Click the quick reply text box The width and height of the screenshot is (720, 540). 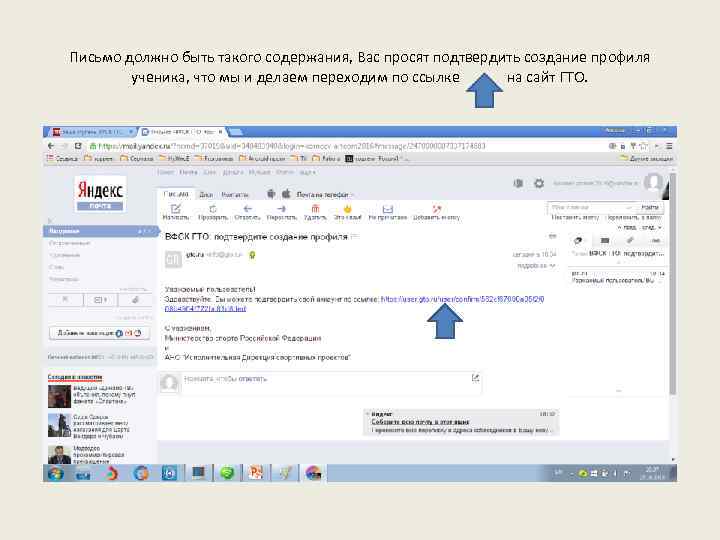[x=326, y=384]
